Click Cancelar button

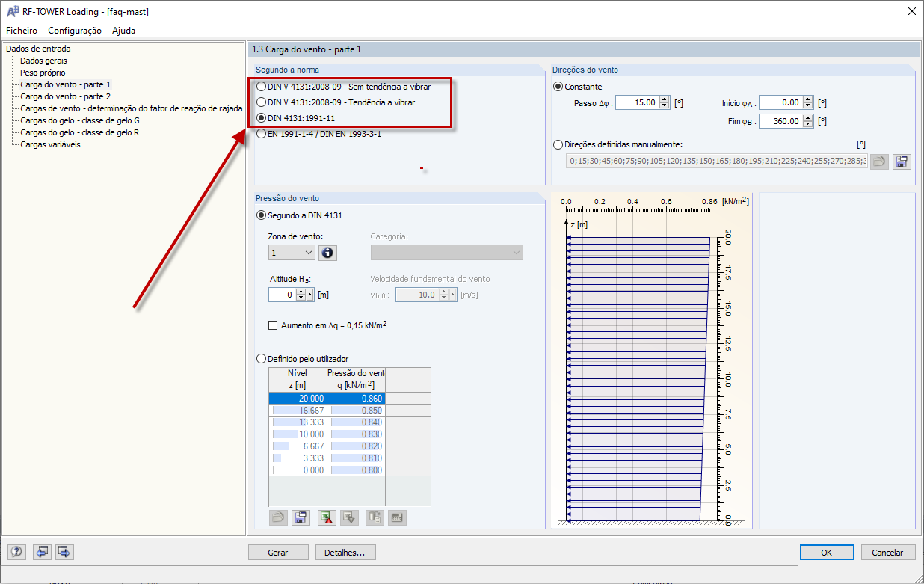click(887, 553)
